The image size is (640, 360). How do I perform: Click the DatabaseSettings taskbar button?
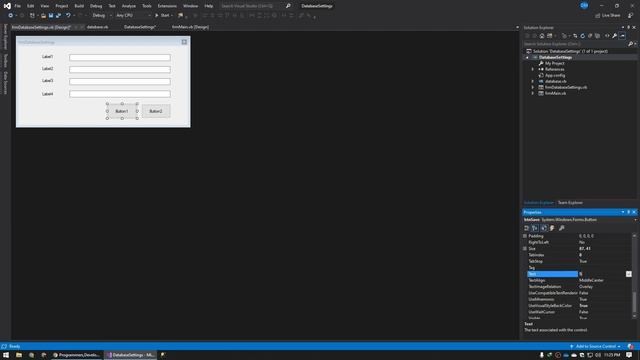(131, 355)
